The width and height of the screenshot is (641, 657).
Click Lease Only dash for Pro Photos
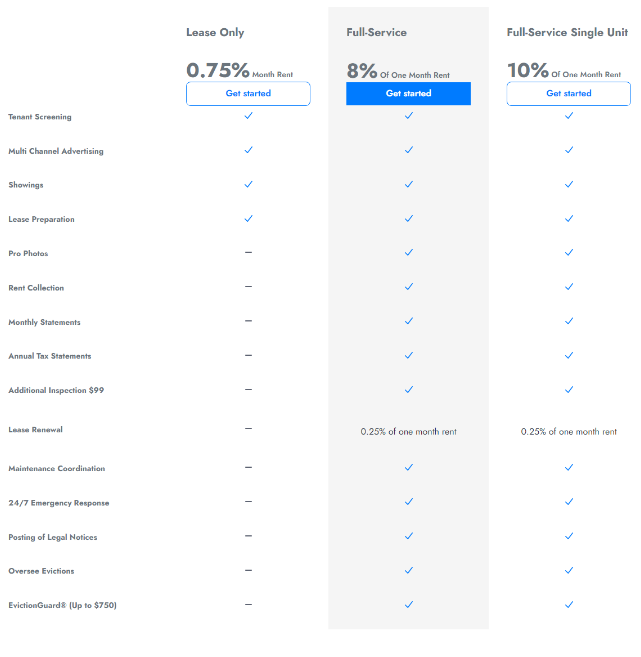[248, 252]
